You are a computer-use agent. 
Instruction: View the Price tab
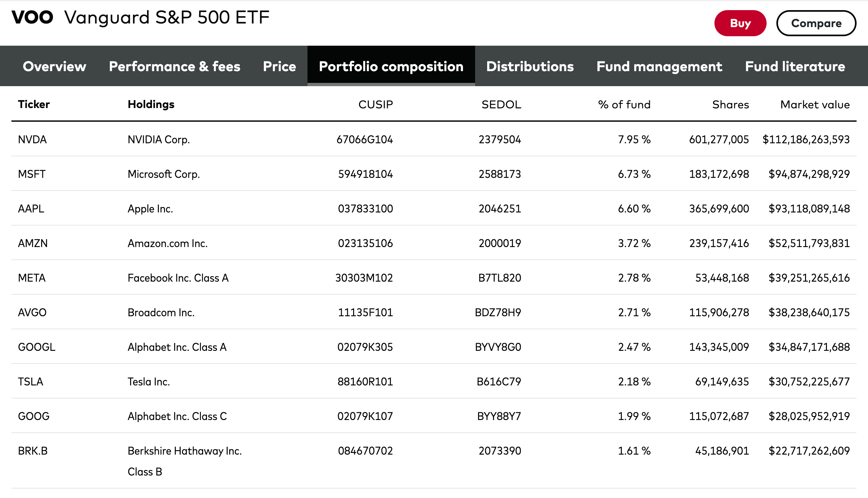pos(279,66)
